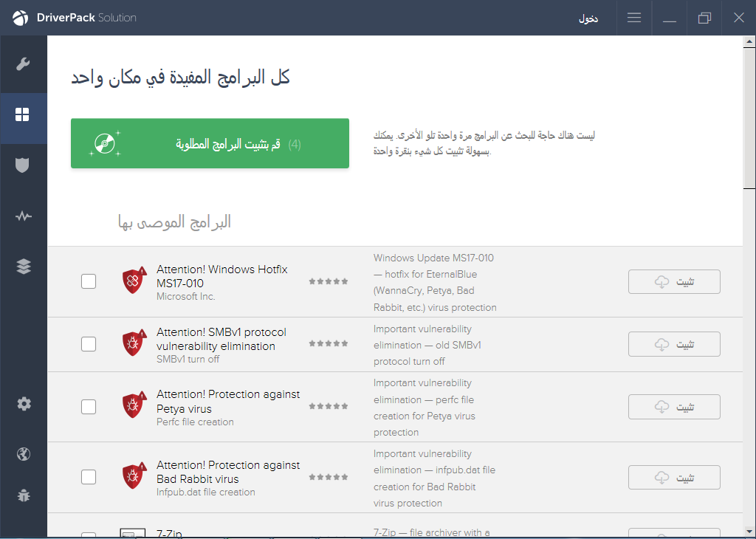756x539 pixels.
Task: Click the 'Microsoft Inc.' publisher text
Action: point(185,297)
